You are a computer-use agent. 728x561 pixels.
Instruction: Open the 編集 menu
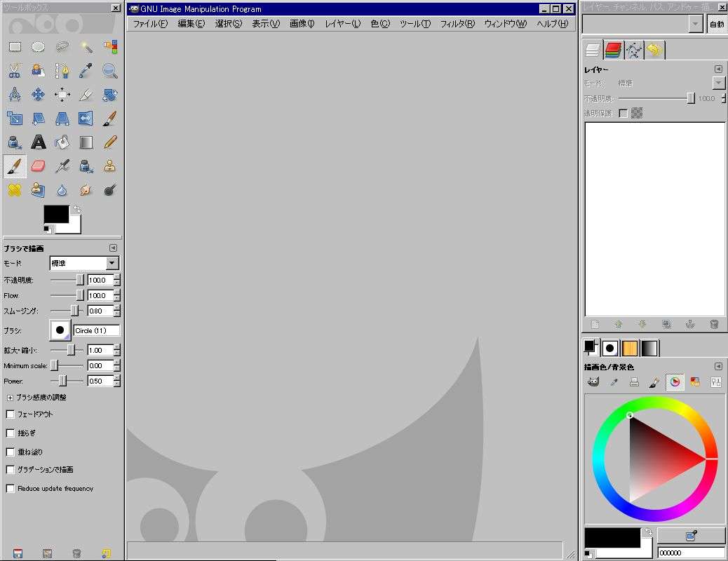[191, 24]
